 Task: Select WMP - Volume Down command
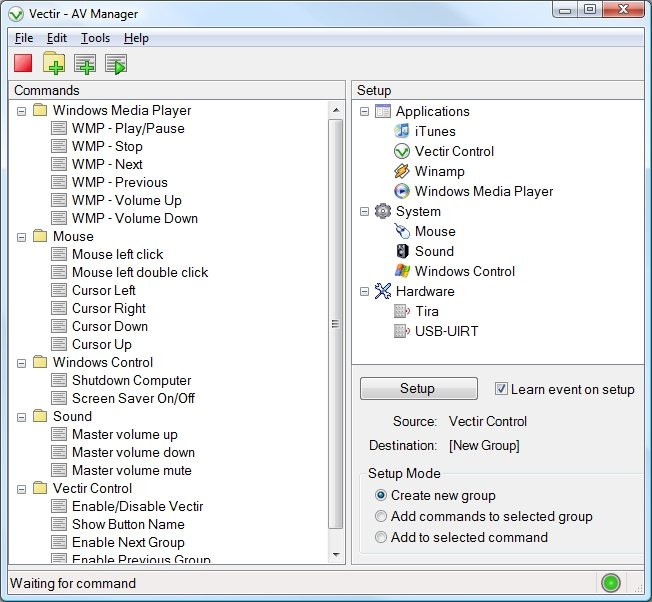click(135, 218)
